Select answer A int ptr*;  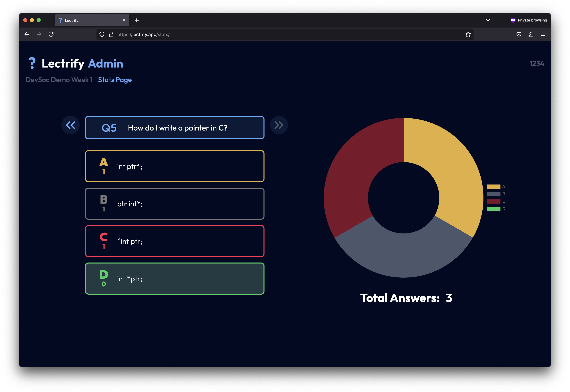(174, 166)
